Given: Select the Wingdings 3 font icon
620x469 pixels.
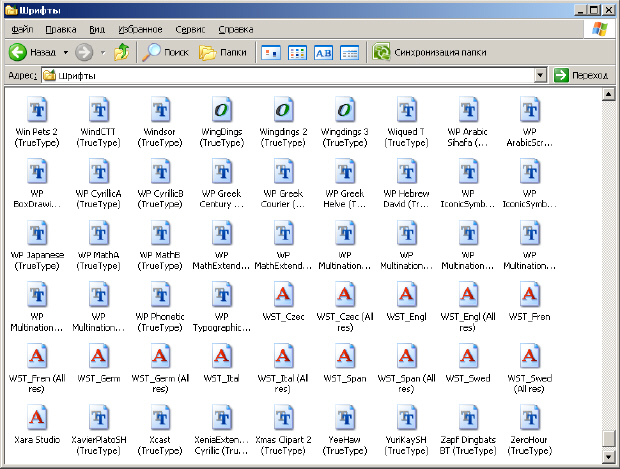Looking at the screenshot, I should pyautogui.click(x=345, y=110).
